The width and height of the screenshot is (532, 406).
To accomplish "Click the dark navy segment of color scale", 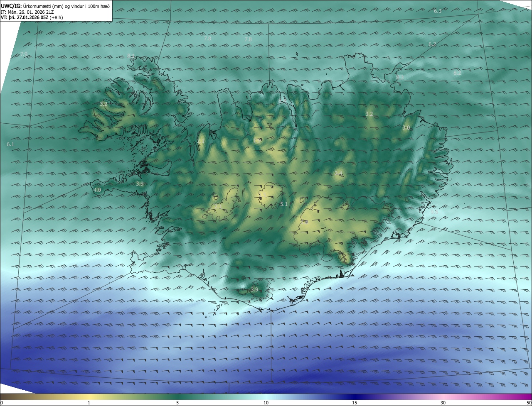I will tap(355, 396).
